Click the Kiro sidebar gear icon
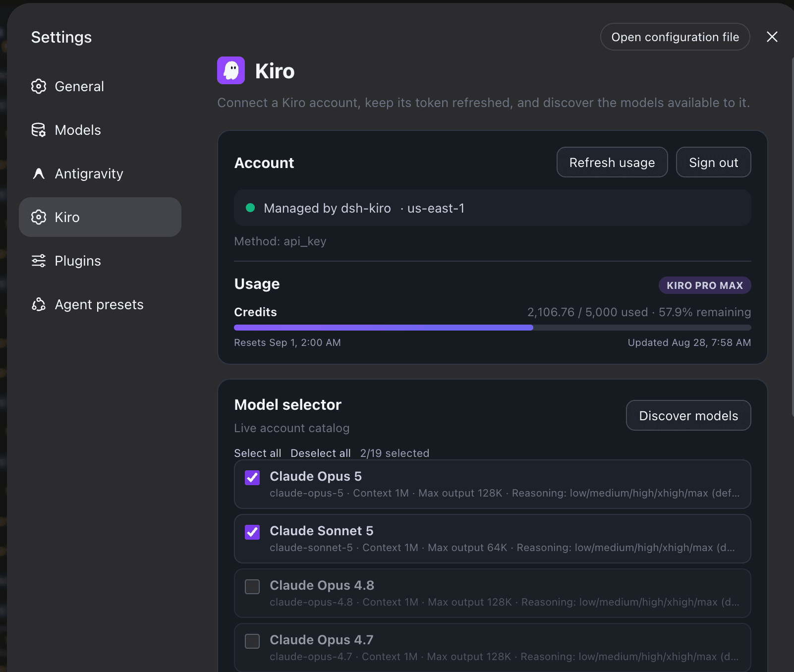This screenshot has height=672, width=794. (39, 217)
